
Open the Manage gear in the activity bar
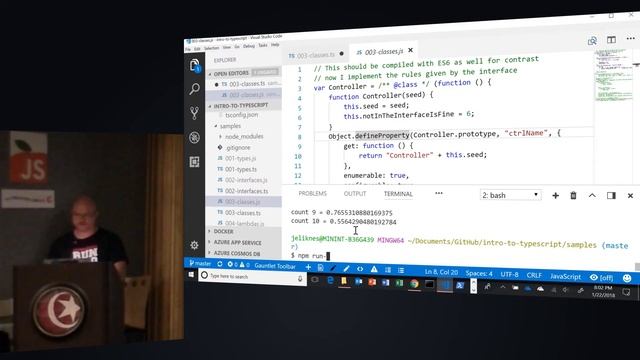coord(195,245)
